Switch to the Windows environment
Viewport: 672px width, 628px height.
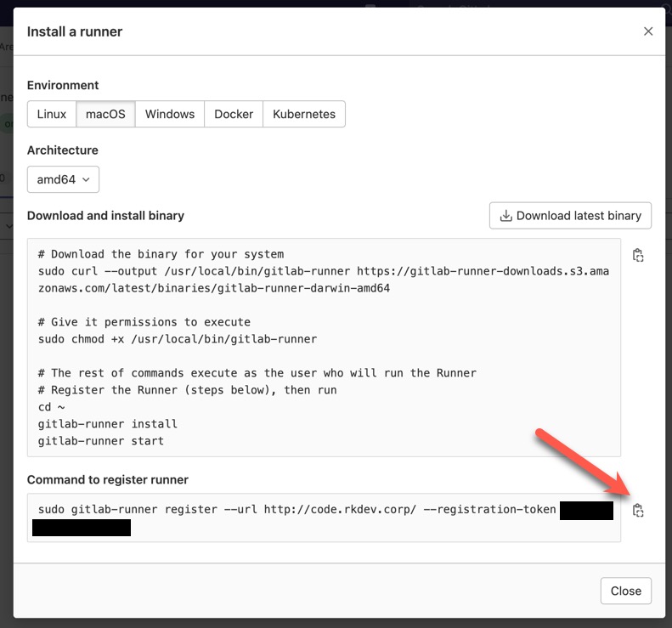coord(170,114)
